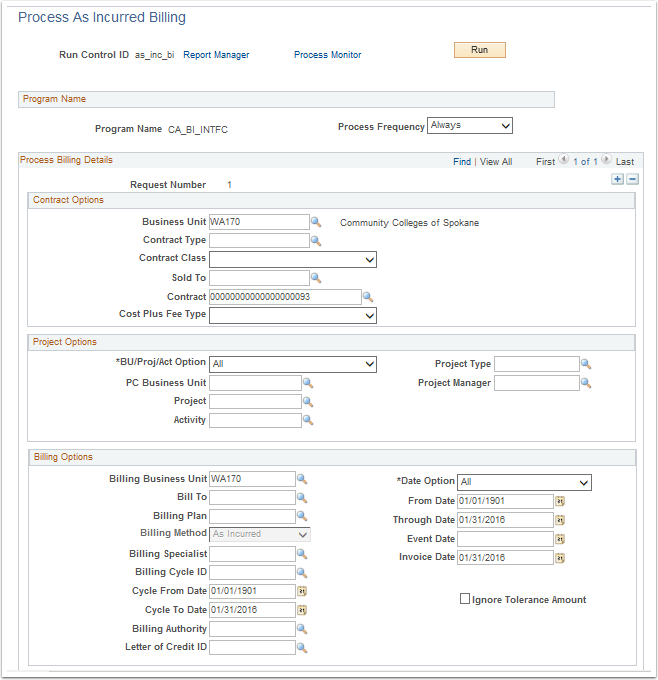Open Billing Plan lookup magnifier
The image size is (658, 680).
point(302,516)
